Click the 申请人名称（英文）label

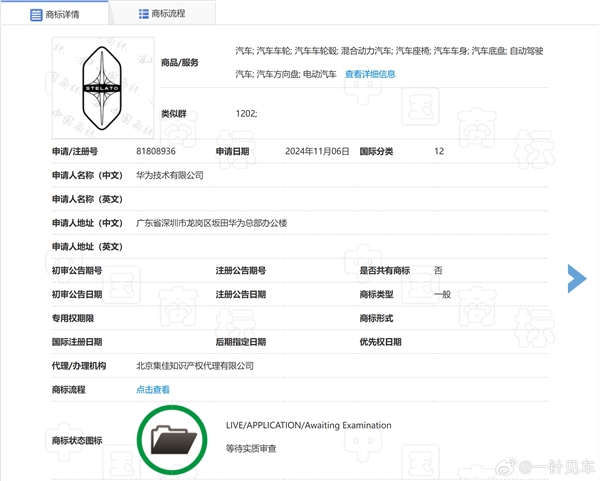(x=87, y=199)
